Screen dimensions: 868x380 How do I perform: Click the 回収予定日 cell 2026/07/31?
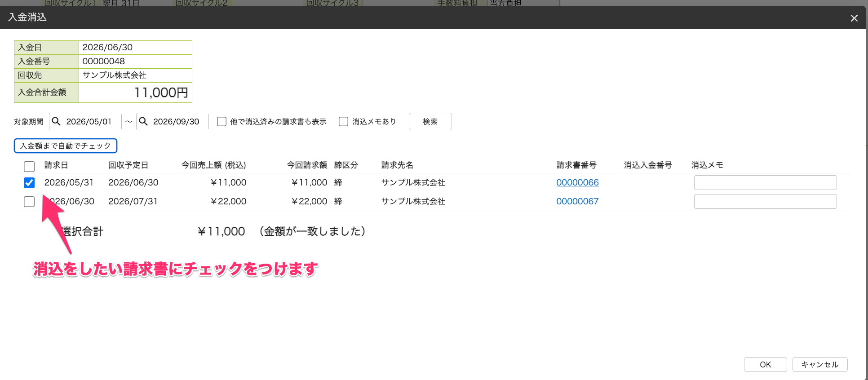[133, 201]
